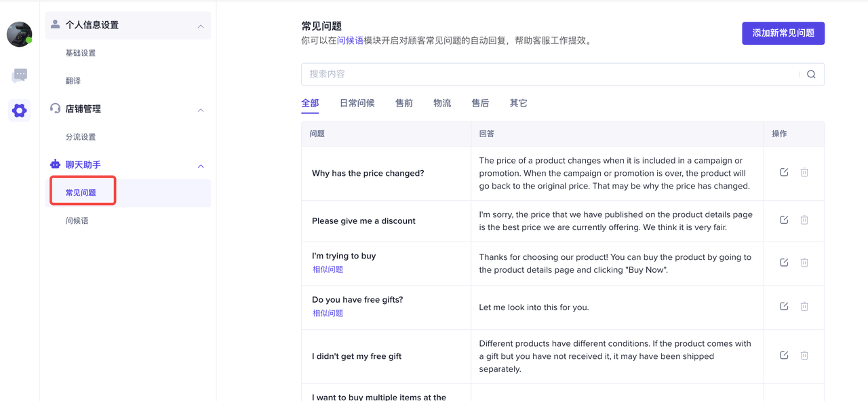Screen dimensions: 868x401
Task: Switch to the 售后 tab
Action: pos(480,103)
